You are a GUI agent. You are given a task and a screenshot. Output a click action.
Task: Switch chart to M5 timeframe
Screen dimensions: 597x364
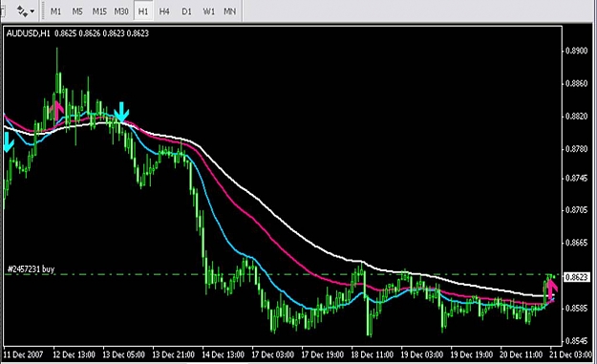[77, 11]
